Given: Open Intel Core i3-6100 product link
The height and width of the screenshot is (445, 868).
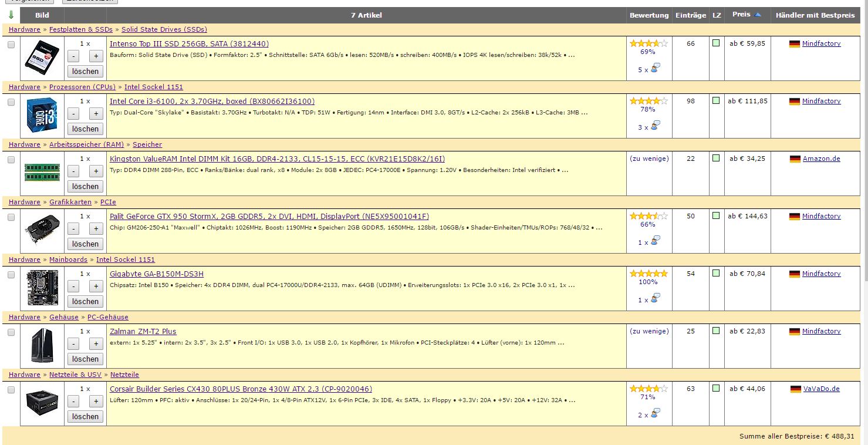Looking at the screenshot, I should pos(212,101).
